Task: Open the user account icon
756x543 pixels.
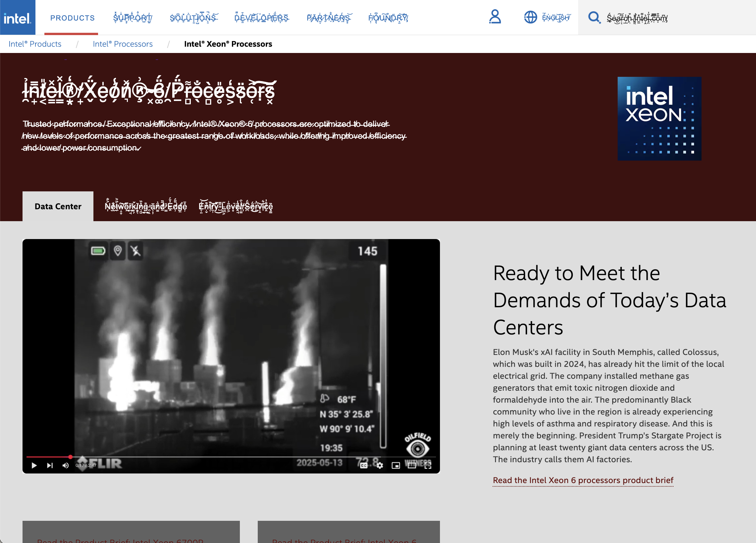Action: point(495,17)
